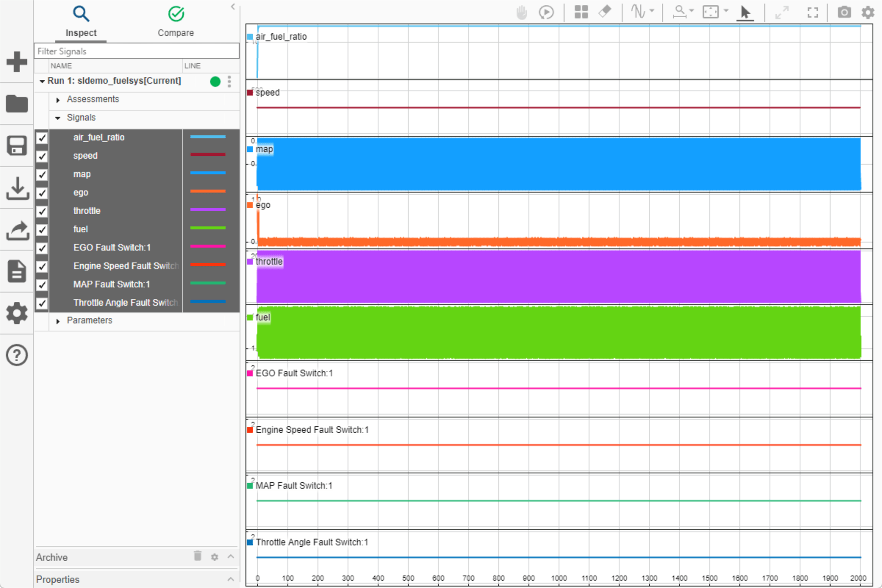Expand the Assessments section
Image resolution: width=882 pixels, height=588 pixels.
pyautogui.click(x=57, y=99)
